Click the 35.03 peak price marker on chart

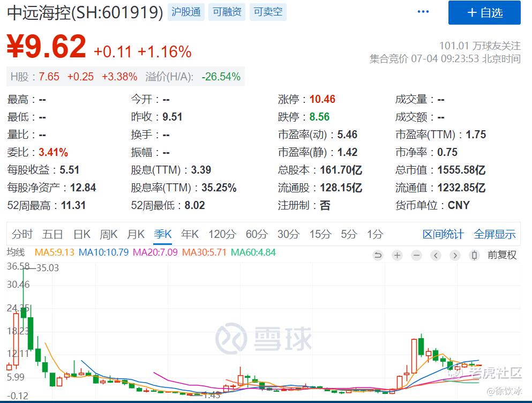point(48,268)
